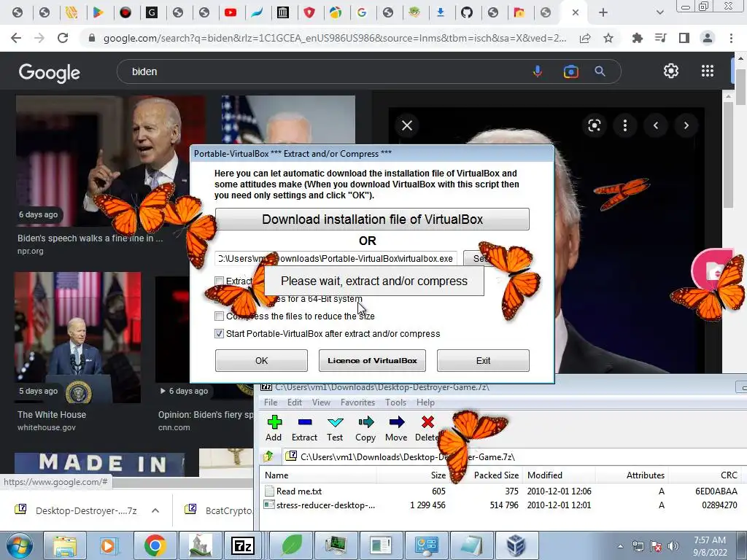Open the Google apps grid
The image size is (747, 560).
(708, 71)
